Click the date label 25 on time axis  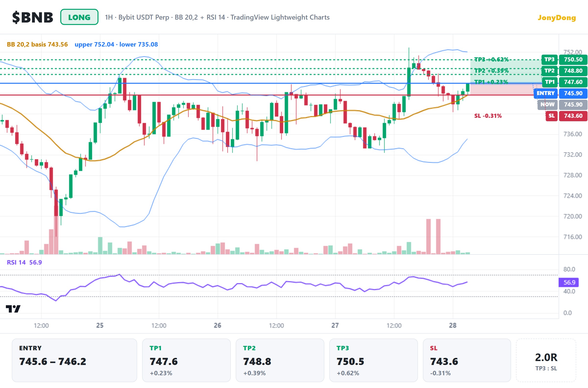[100, 325]
